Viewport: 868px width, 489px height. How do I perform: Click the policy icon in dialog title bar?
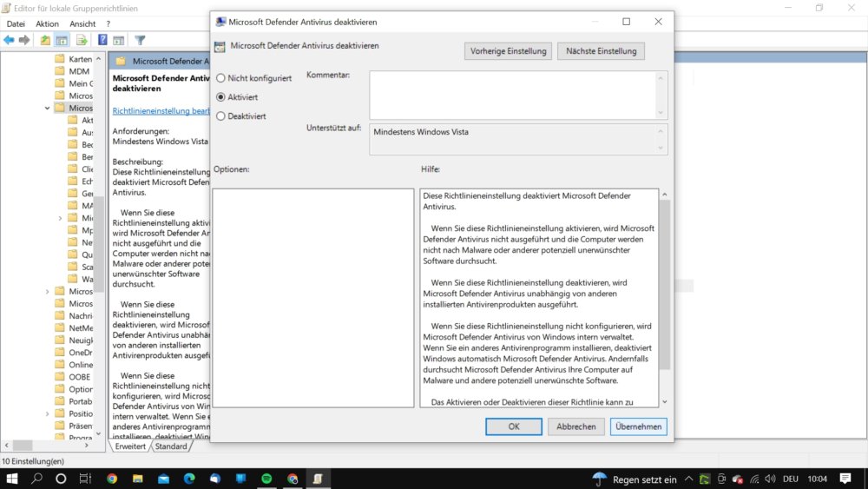tap(220, 22)
